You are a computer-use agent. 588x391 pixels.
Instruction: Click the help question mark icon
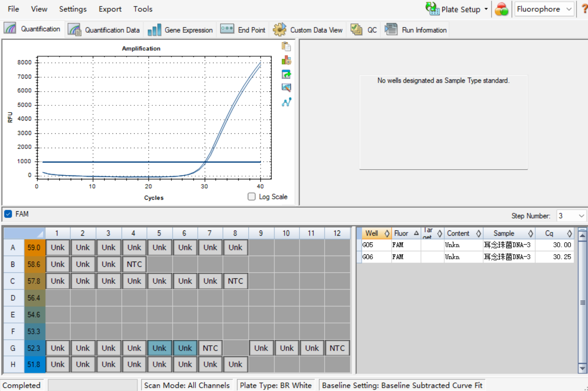(584, 9)
